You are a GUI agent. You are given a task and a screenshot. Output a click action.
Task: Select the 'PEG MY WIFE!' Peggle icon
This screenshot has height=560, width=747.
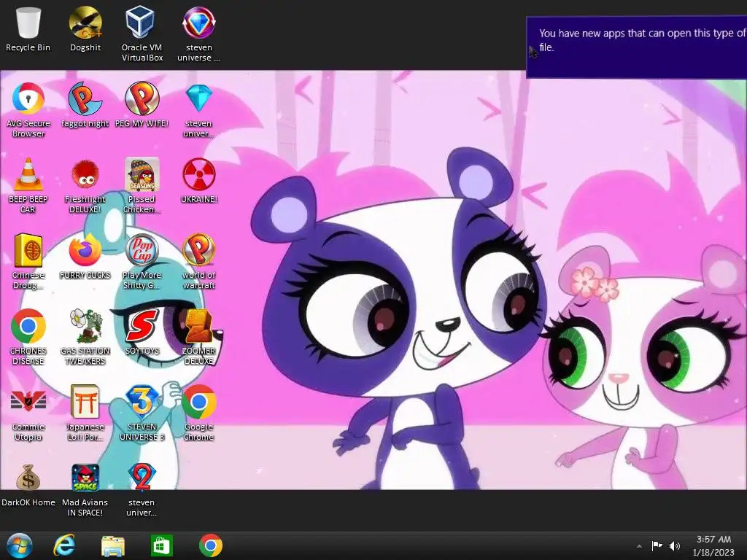coord(142,105)
